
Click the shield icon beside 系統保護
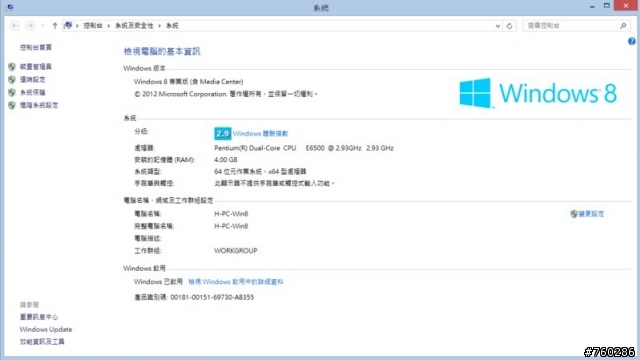12,92
